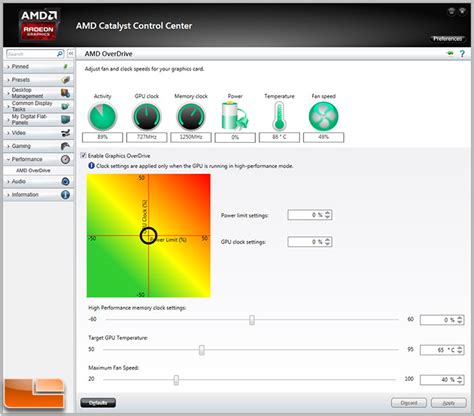Click the Information 'i' icon
The width and height of the screenshot is (474, 416).
point(65,195)
